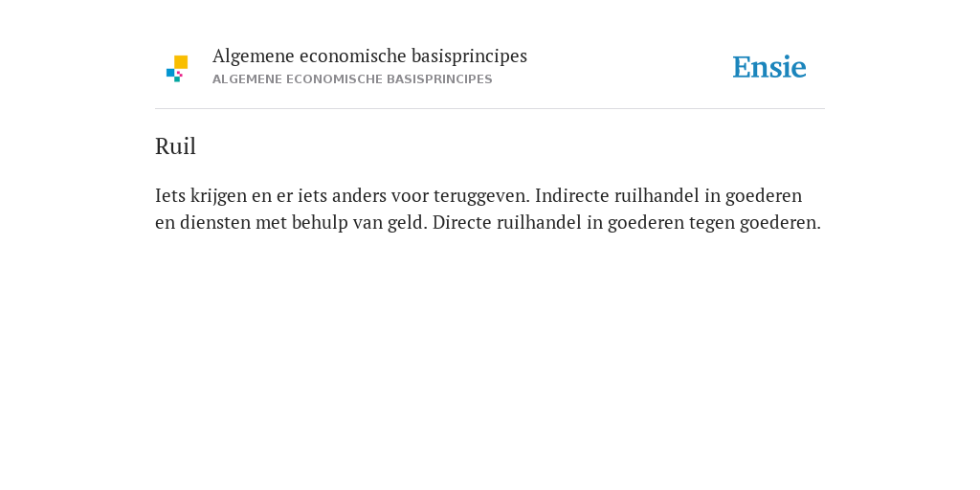Click the word 'diensten' in the paragraph
The width and height of the screenshot is (980, 490).
[x=215, y=222]
